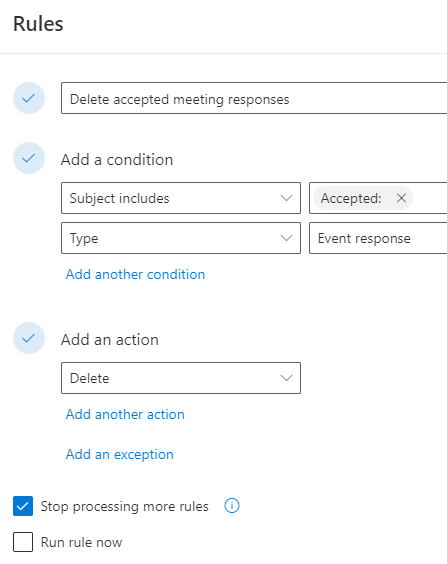Click the Run rule now label
This screenshot has width=447, height=564.
(x=82, y=542)
